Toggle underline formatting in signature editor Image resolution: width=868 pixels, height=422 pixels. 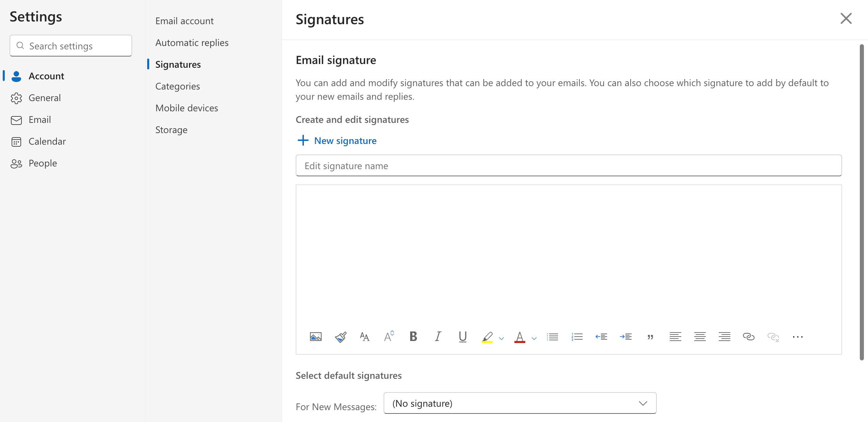(x=462, y=337)
